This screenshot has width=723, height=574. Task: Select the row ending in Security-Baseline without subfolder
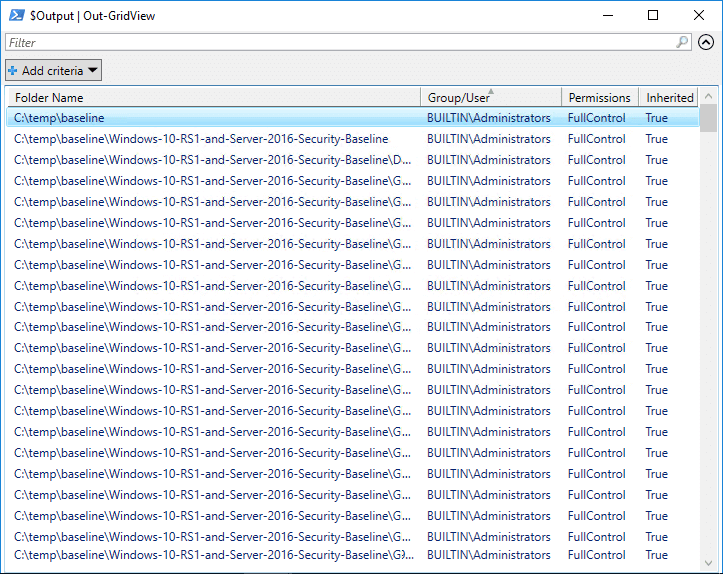[x=353, y=139]
